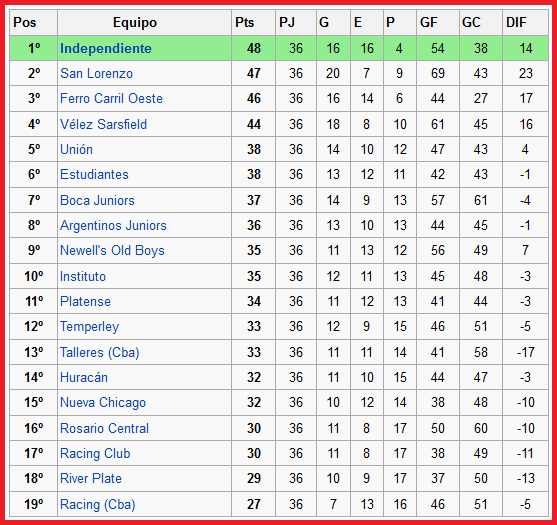Open the Rosario Central link
Screen dimensions: 557x525
click(104, 428)
